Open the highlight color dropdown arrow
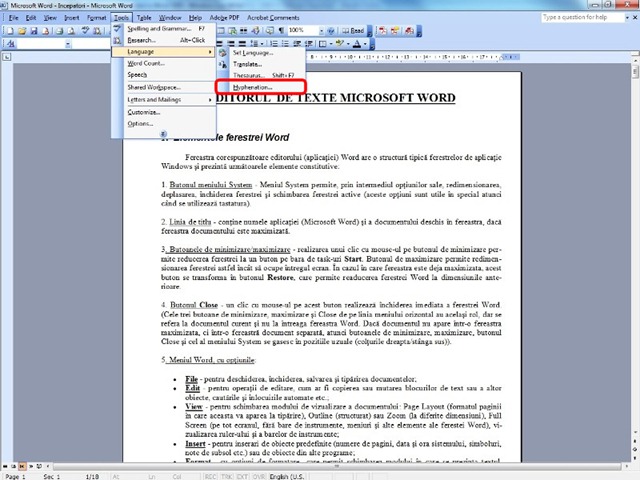Viewport: 640px width, 480px height. tap(348, 44)
